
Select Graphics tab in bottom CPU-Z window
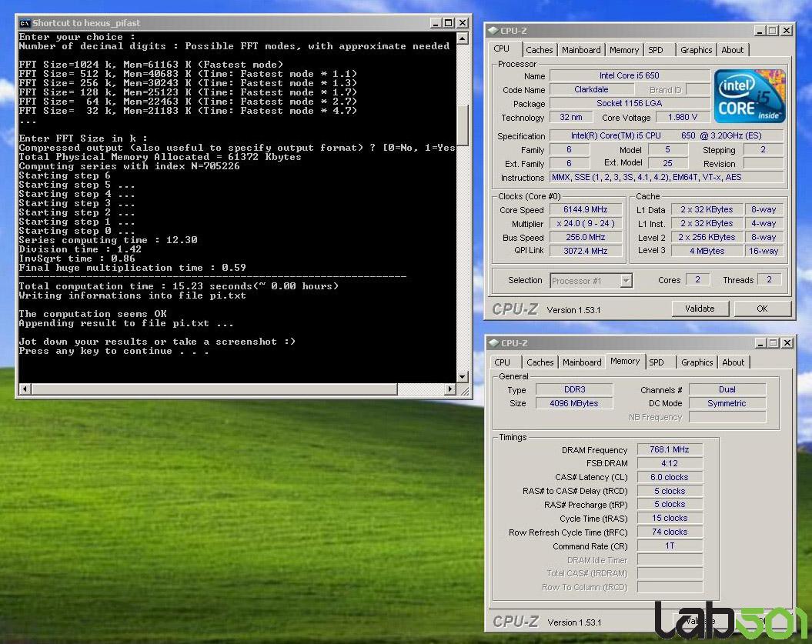pyautogui.click(x=697, y=362)
